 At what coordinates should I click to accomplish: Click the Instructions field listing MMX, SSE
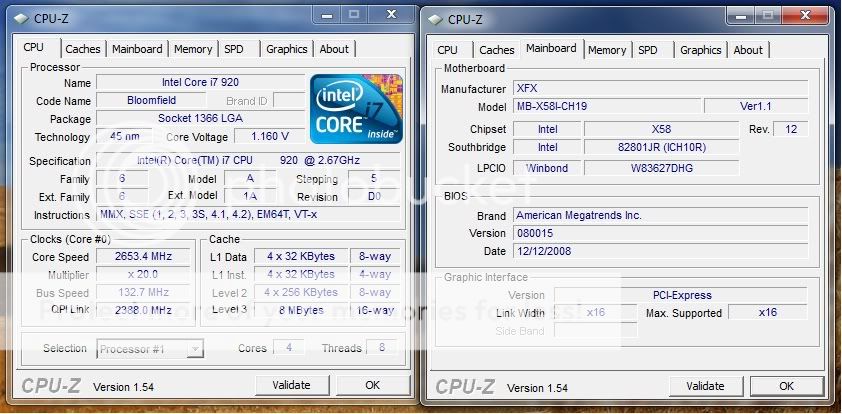(x=248, y=214)
